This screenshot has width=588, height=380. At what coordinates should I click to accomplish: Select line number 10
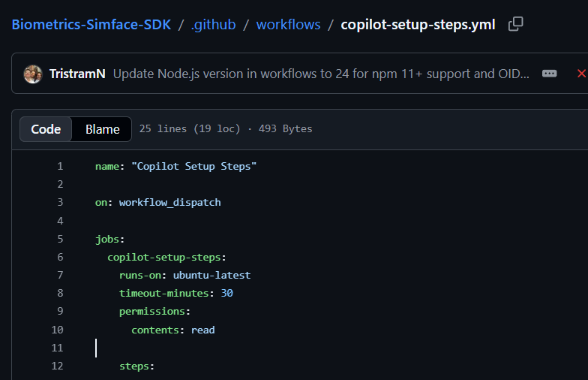click(57, 330)
